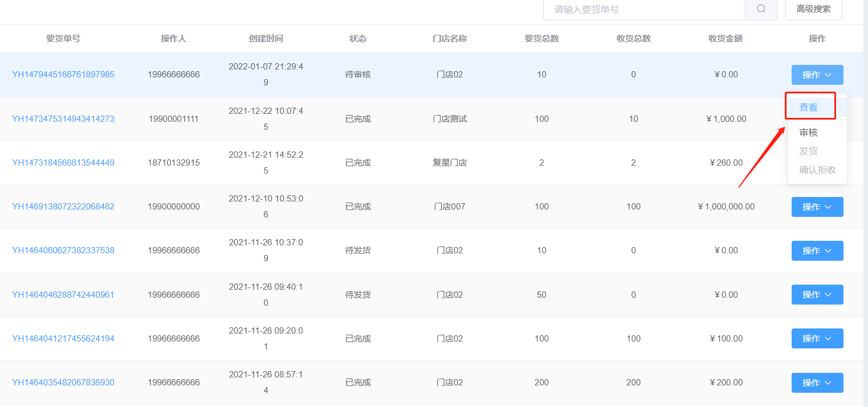Image resolution: width=868 pixels, height=407 pixels.
Task: Open order link YH1464041217455624194
Action: [x=63, y=339]
